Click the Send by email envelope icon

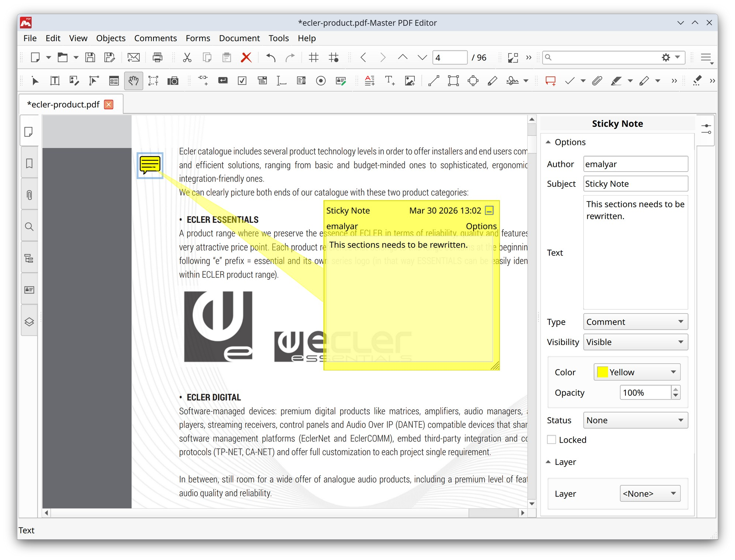tap(134, 57)
